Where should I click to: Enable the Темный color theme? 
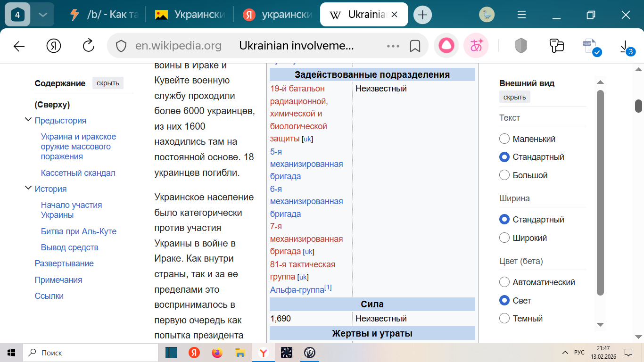coord(504,319)
